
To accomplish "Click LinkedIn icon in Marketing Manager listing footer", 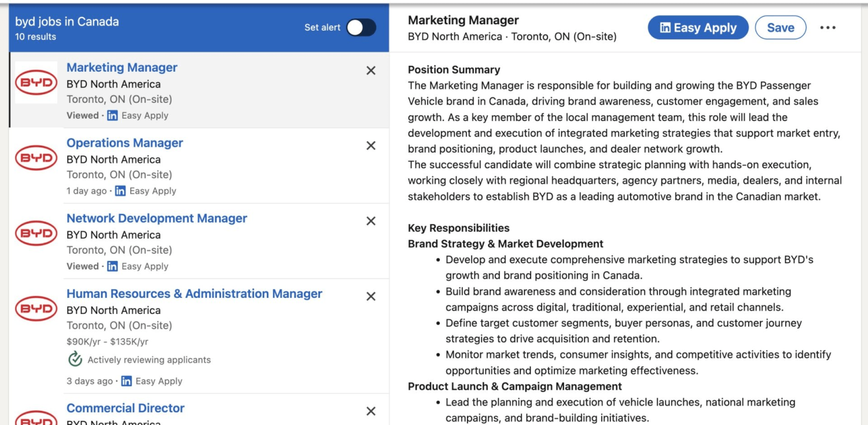I will point(112,116).
